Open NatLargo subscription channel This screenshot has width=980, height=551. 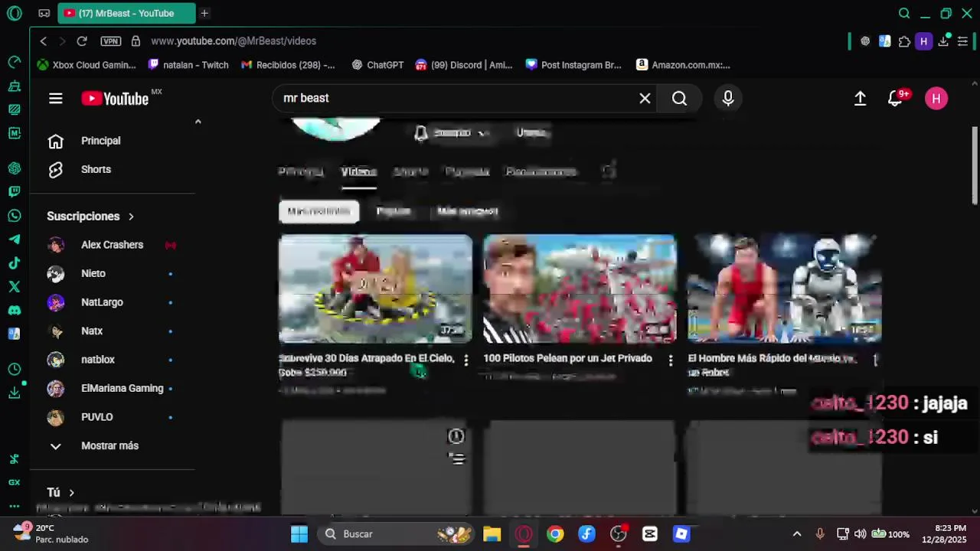click(x=102, y=302)
